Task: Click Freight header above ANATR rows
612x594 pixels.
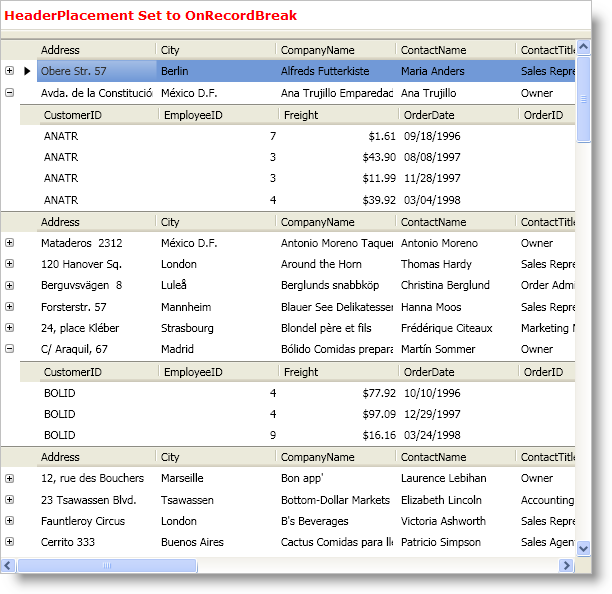Action: coord(339,115)
